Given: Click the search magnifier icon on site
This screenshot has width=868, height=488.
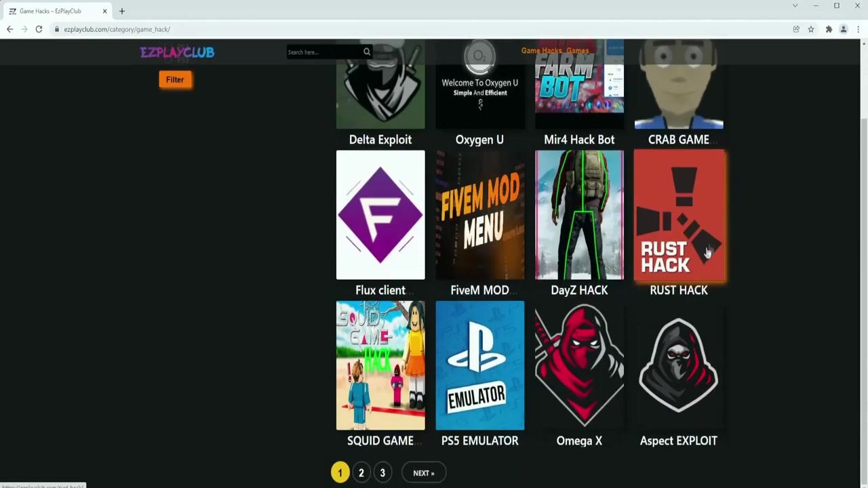Looking at the screenshot, I should tap(367, 52).
